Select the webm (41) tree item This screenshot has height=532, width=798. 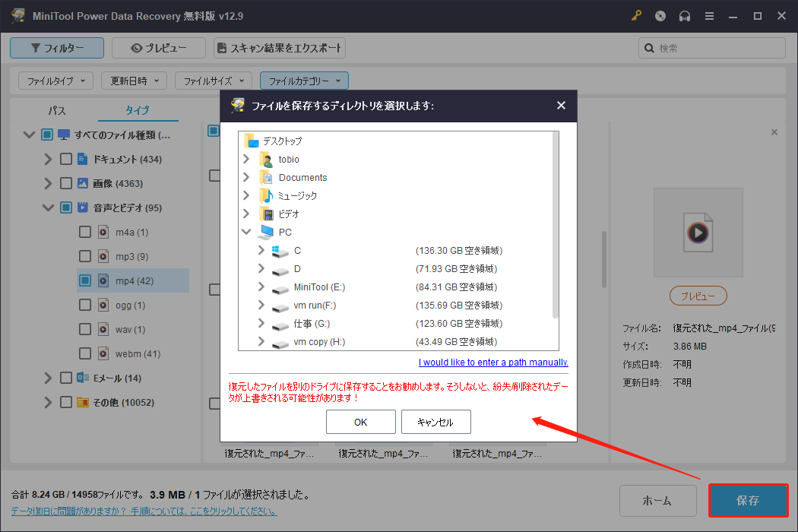tap(138, 354)
